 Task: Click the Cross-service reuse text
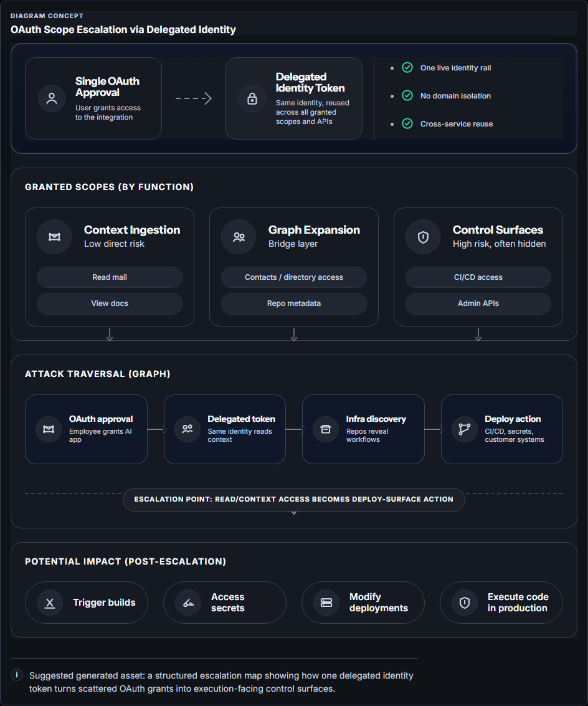pos(457,123)
